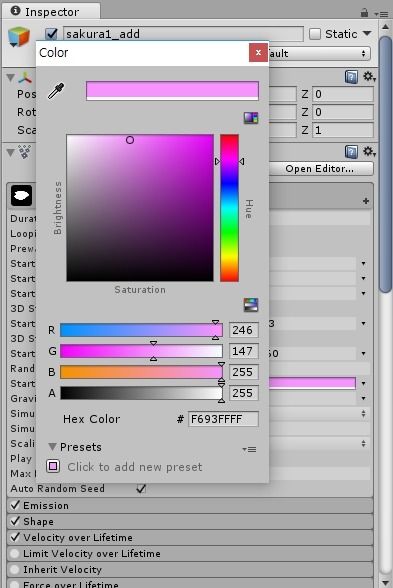
Task: Toggle Auto Random Seed checkbox
Action: (x=141, y=488)
